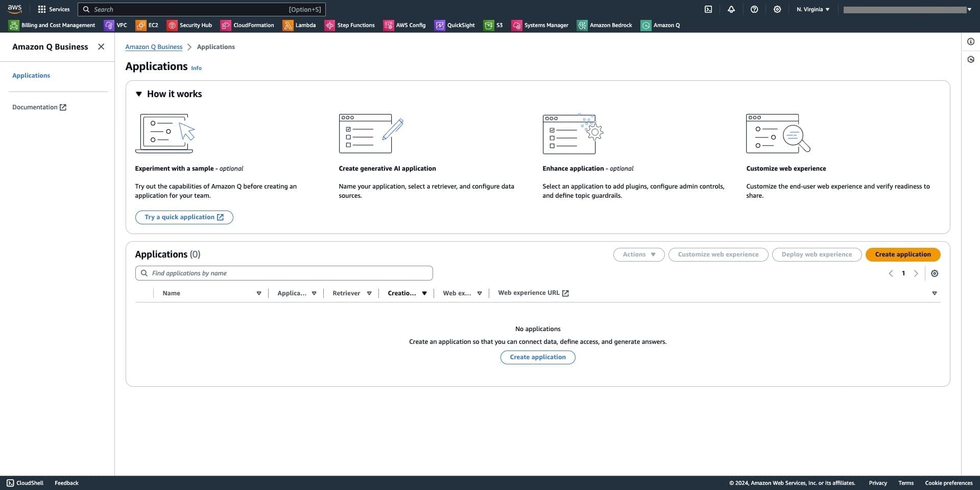Open the Step Functions shortcut

[x=350, y=25]
